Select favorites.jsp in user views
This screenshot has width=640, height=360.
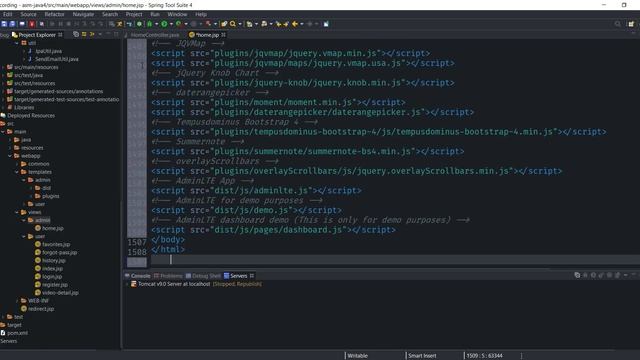[56, 244]
